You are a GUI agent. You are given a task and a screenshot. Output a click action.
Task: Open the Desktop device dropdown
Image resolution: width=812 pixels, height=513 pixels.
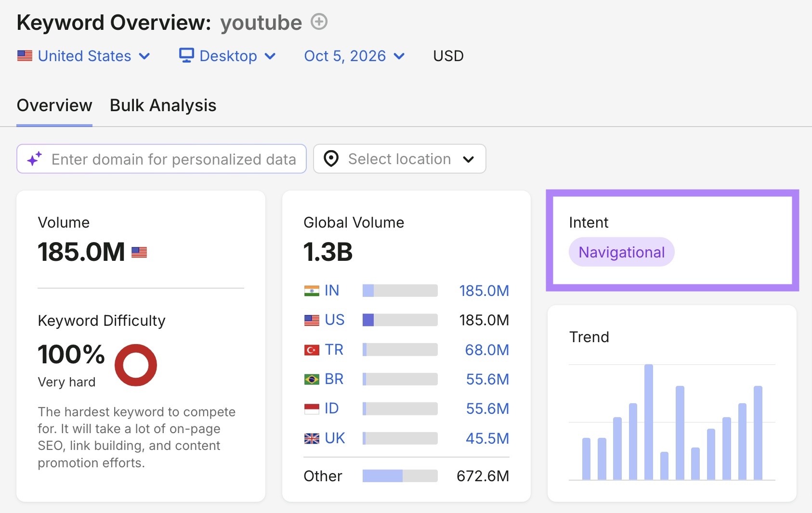click(x=227, y=56)
